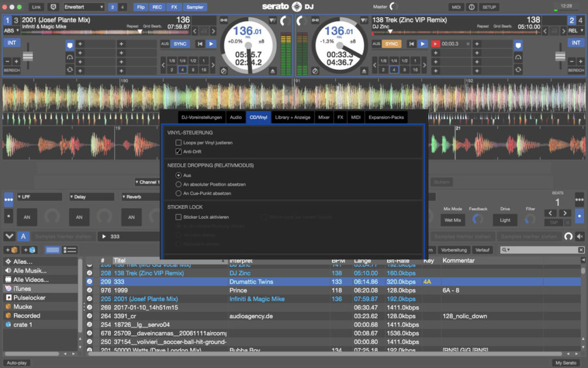Click the Auto-play button

point(17,363)
